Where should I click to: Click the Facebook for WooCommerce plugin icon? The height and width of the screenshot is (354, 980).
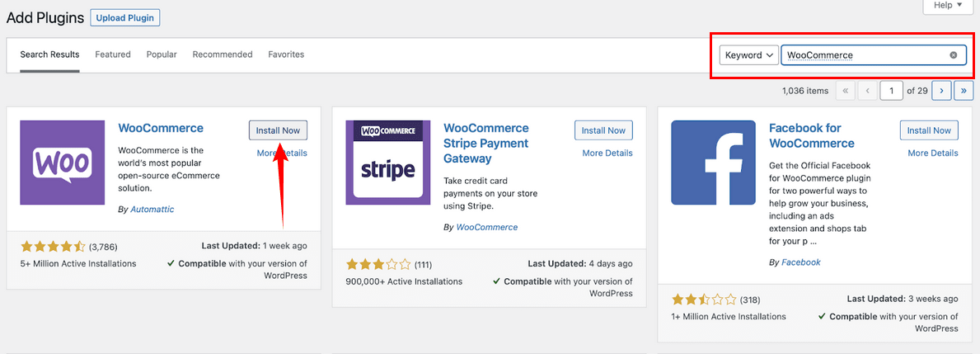(x=713, y=163)
